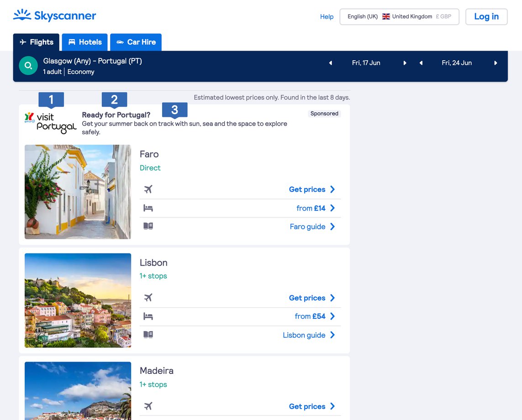The image size is (522, 420).
Task: Click the guide book icon in Faro card
Action: [x=148, y=226]
